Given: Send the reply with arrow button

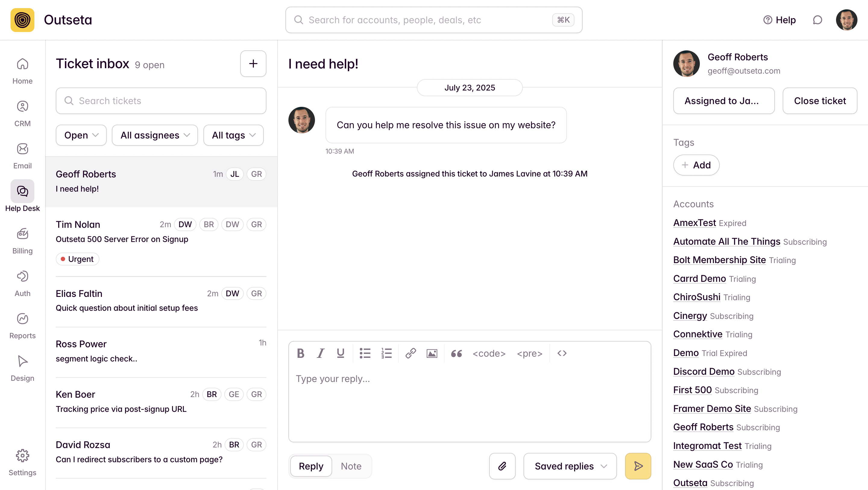Looking at the screenshot, I should [x=638, y=466].
